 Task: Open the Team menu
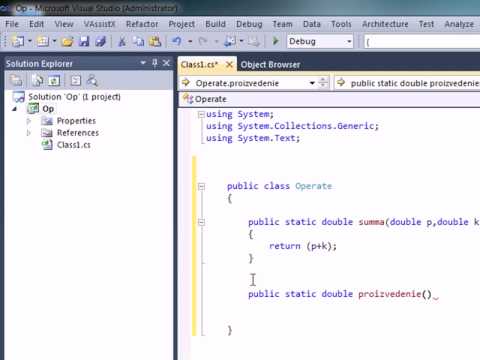tap(282, 24)
